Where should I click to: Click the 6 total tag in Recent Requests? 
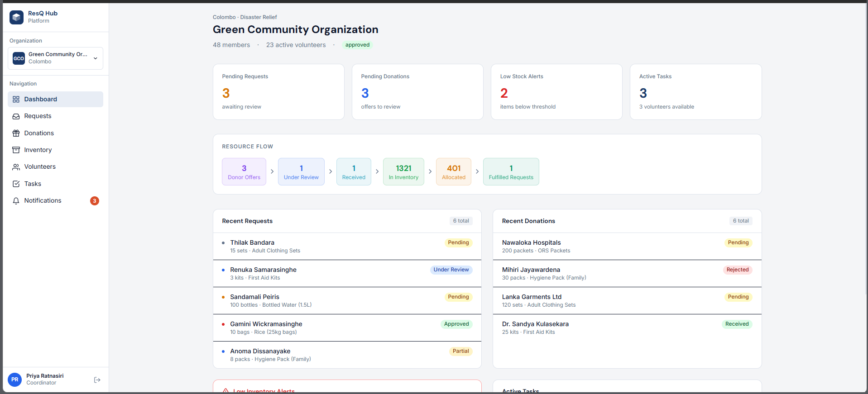click(461, 221)
